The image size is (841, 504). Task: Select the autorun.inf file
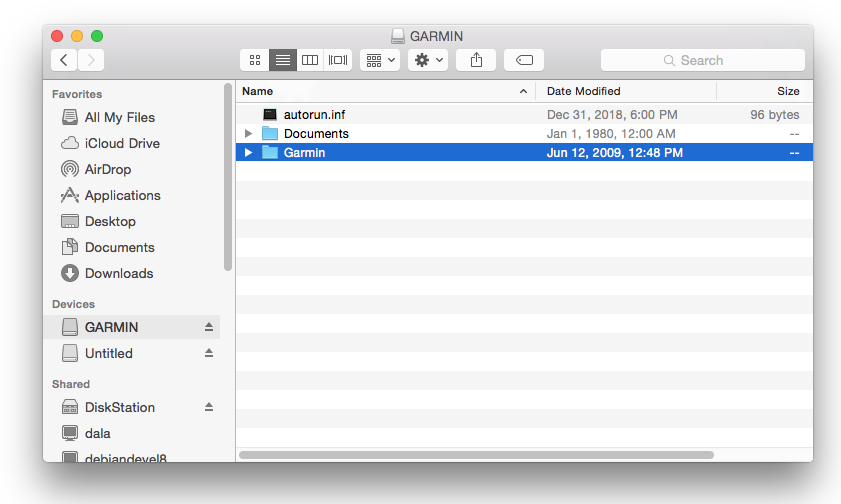[314, 115]
